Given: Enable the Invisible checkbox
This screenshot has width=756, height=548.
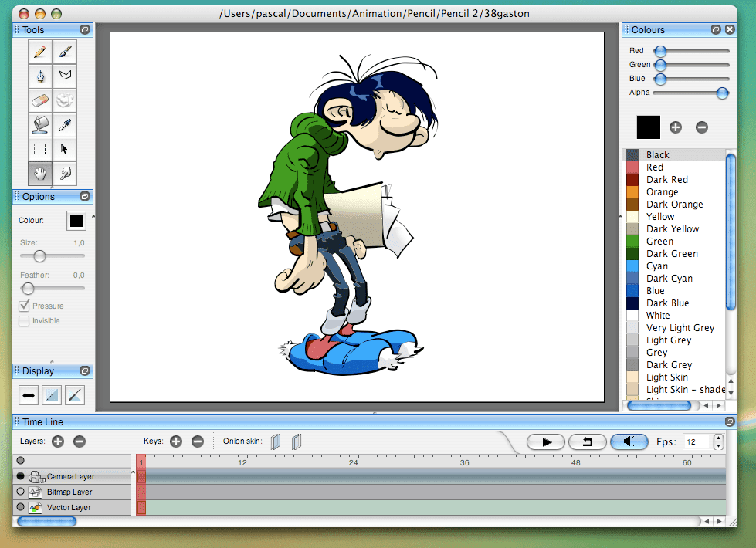Looking at the screenshot, I should [x=25, y=321].
